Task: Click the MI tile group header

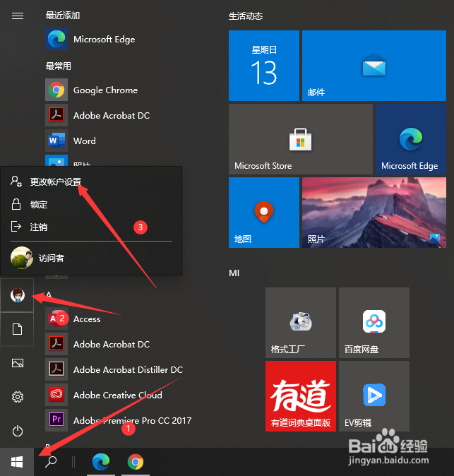Action: point(234,273)
